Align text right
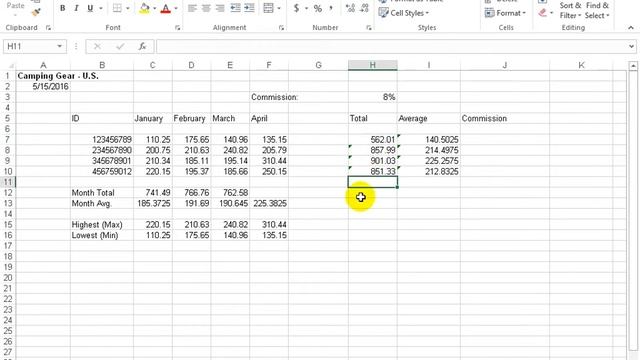Image resolution: width=640 pixels, height=360 pixels. click(x=220, y=8)
